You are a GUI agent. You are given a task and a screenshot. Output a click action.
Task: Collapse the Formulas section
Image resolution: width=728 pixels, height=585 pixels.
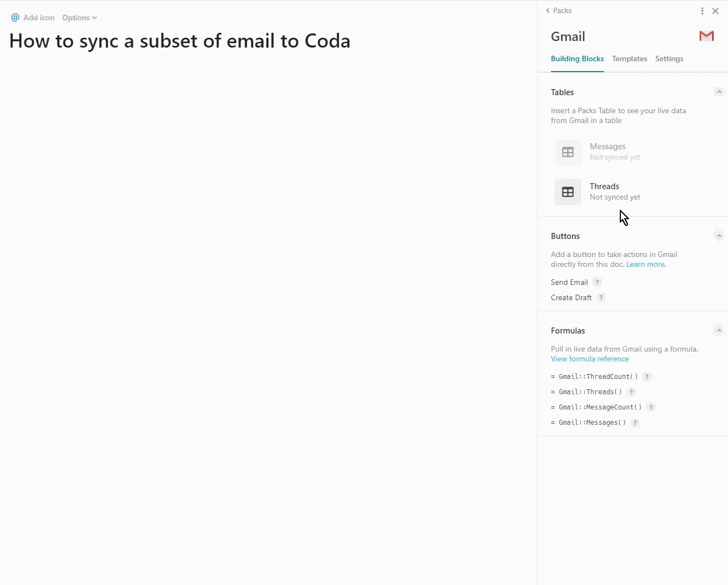pos(719,331)
